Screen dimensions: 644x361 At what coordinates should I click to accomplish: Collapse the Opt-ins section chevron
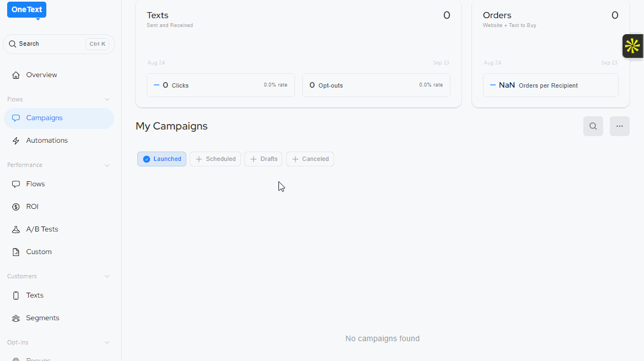(107, 342)
